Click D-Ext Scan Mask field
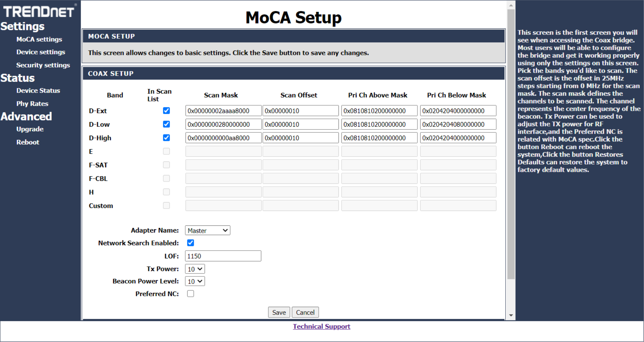 223,111
